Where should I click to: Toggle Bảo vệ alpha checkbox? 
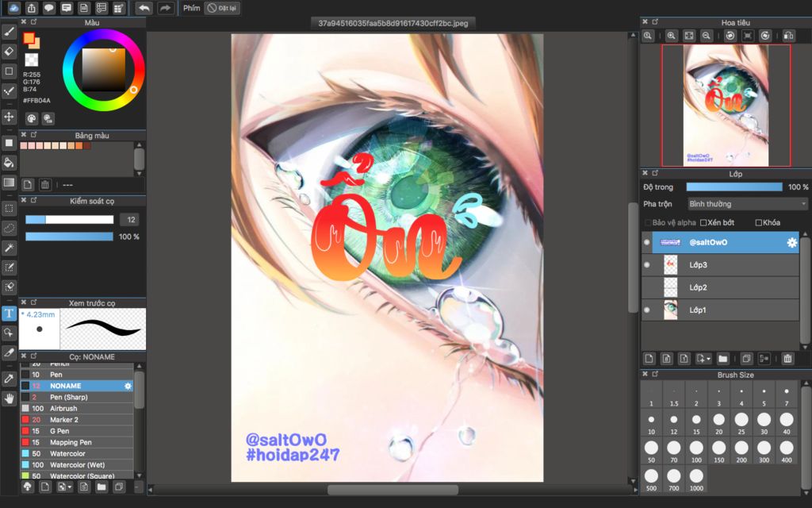click(x=647, y=223)
